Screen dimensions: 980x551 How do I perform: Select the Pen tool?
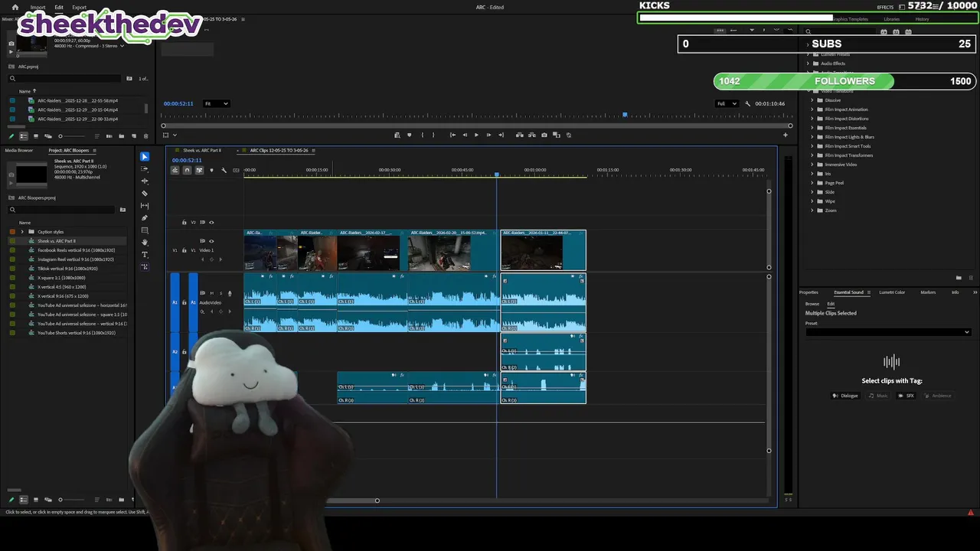click(145, 218)
